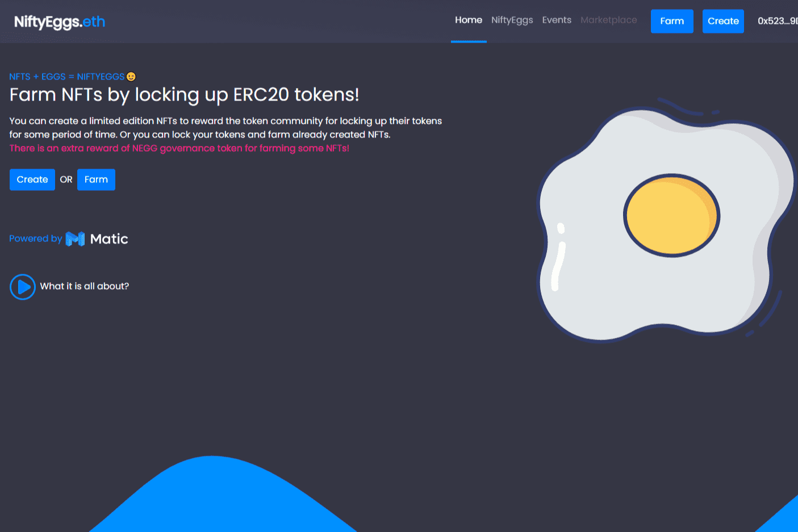Click the Matic wordmark text

tap(109, 239)
